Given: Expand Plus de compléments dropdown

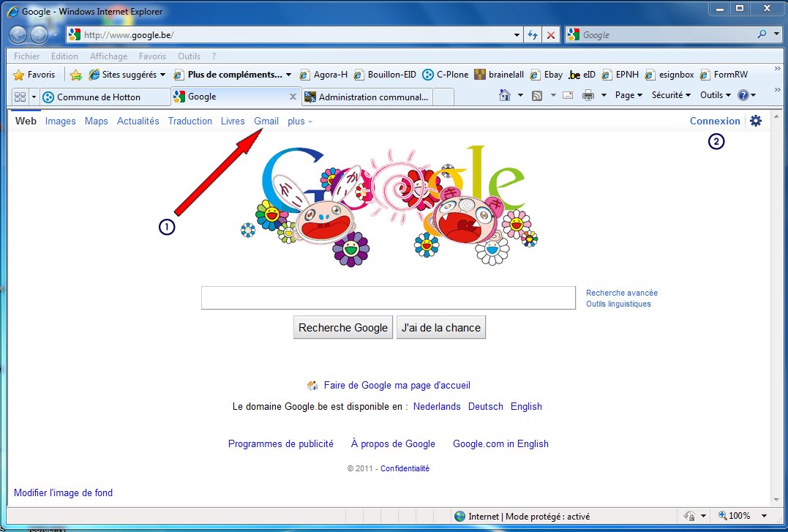Looking at the screenshot, I should 288,75.
